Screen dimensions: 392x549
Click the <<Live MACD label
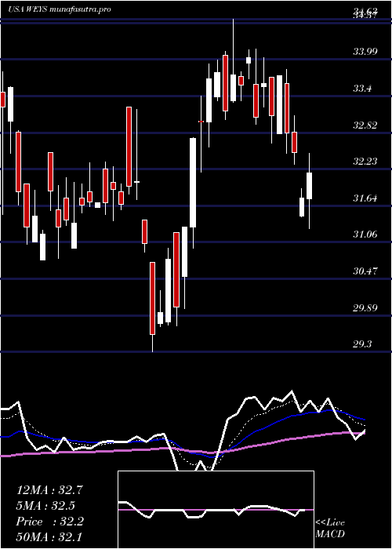click(330, 529)
